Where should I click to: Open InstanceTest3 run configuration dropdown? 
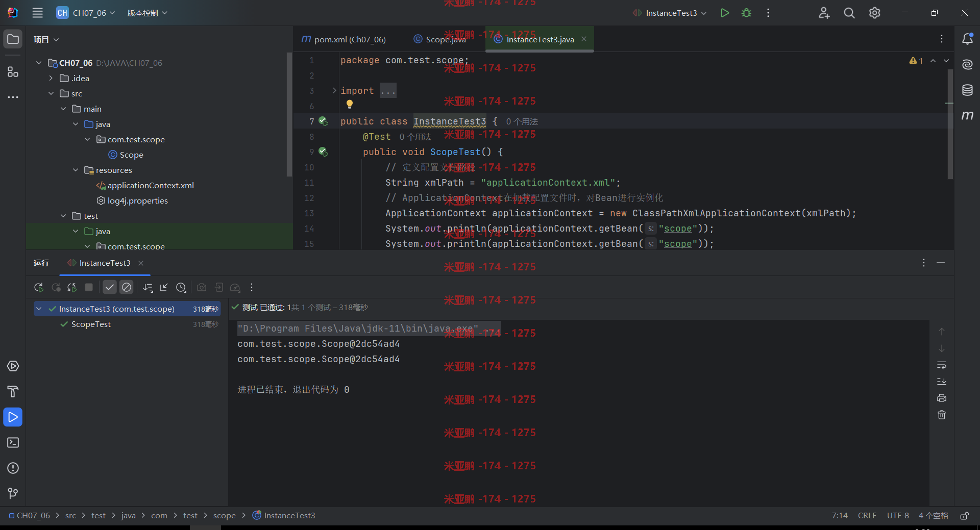pyautogui.click(x=670, y=13)
